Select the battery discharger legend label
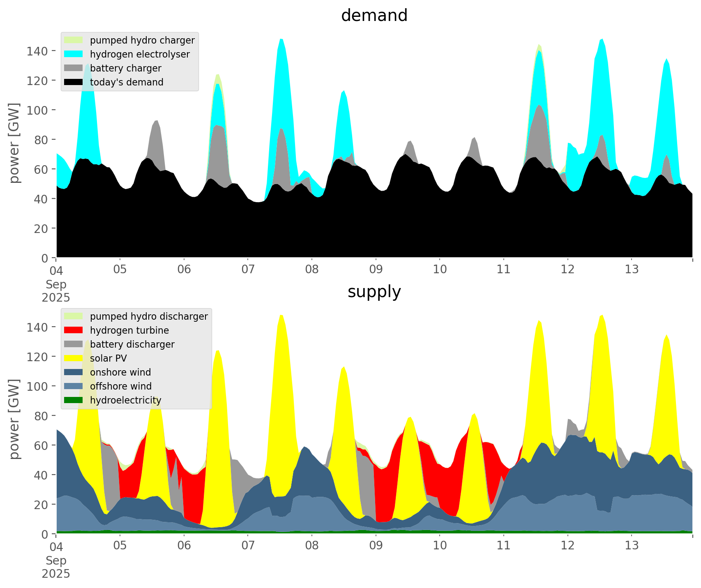The width and height of the screenshot is (701, 588). click(x=132, y=344)
